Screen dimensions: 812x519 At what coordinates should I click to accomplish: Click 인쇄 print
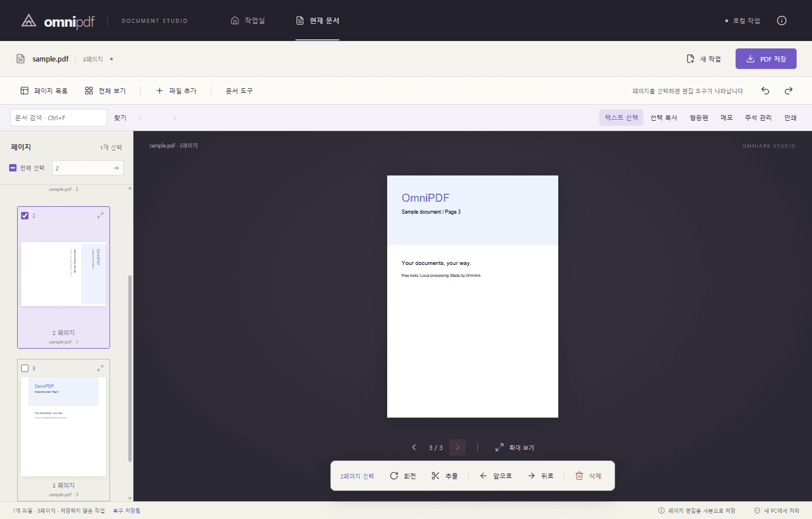point(790,117)
